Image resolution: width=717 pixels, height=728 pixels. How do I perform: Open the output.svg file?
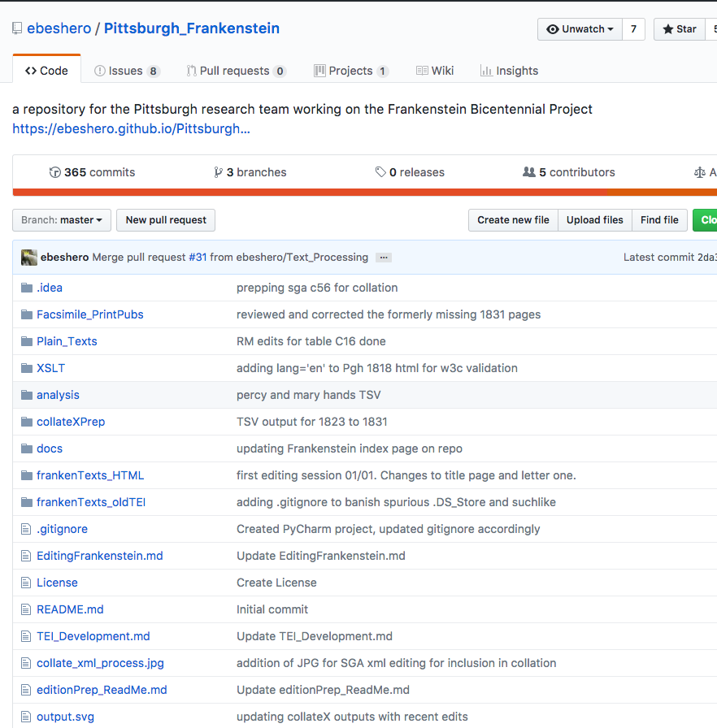coord(66,717)
